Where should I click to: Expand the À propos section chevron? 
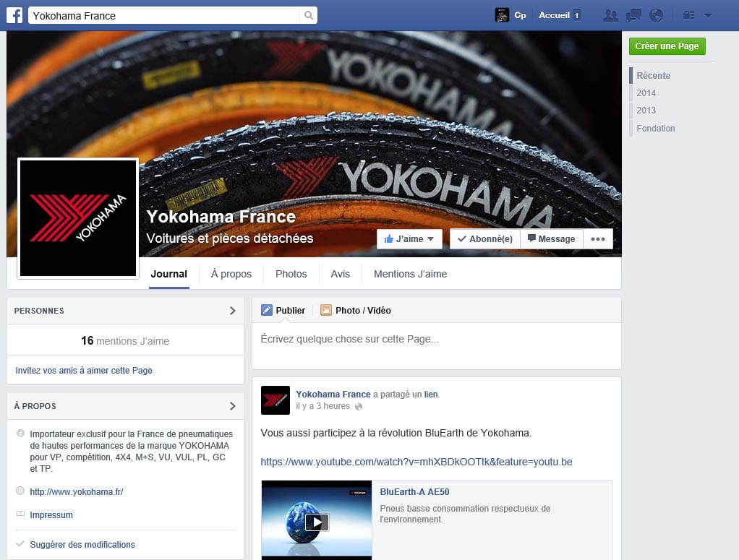232,406
